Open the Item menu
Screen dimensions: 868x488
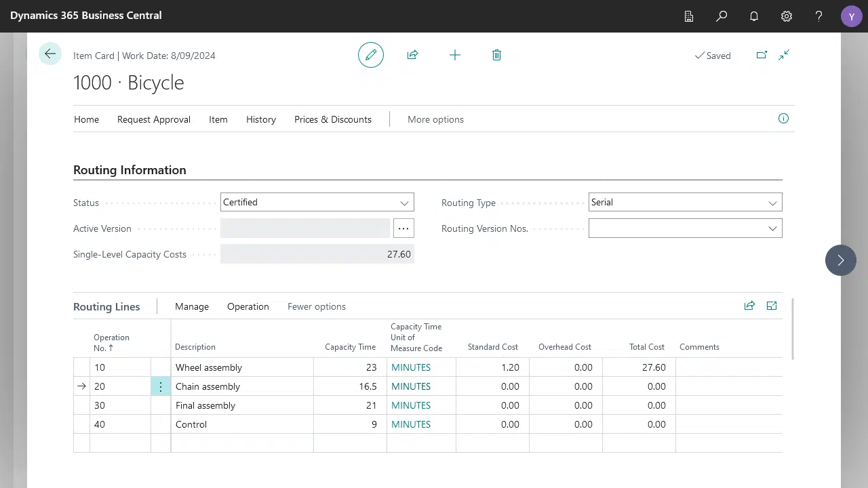(x=218, y=119)
